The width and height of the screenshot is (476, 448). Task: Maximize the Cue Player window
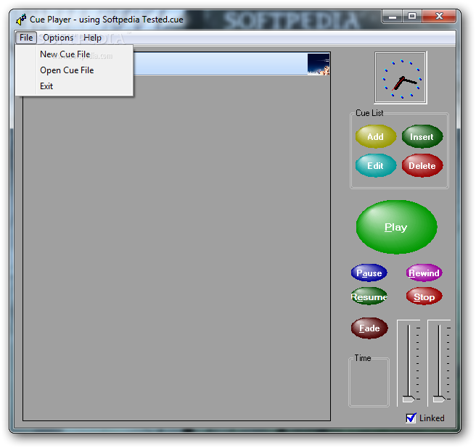click(x=412, y=17)
